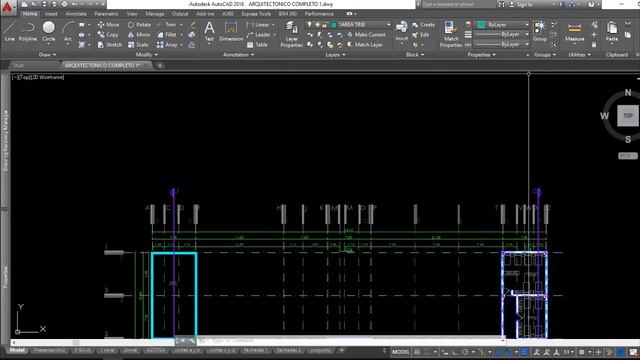Viewport: 640px width, 360px height.
Task: Toggle polar tracking in status bar
Action: (x=465, y=352)
